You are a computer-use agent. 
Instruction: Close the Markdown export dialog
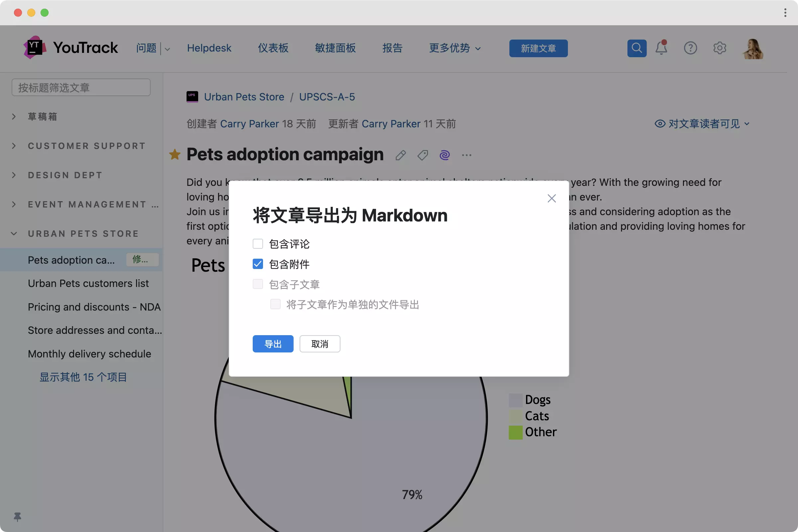click(x=552, y=199)
